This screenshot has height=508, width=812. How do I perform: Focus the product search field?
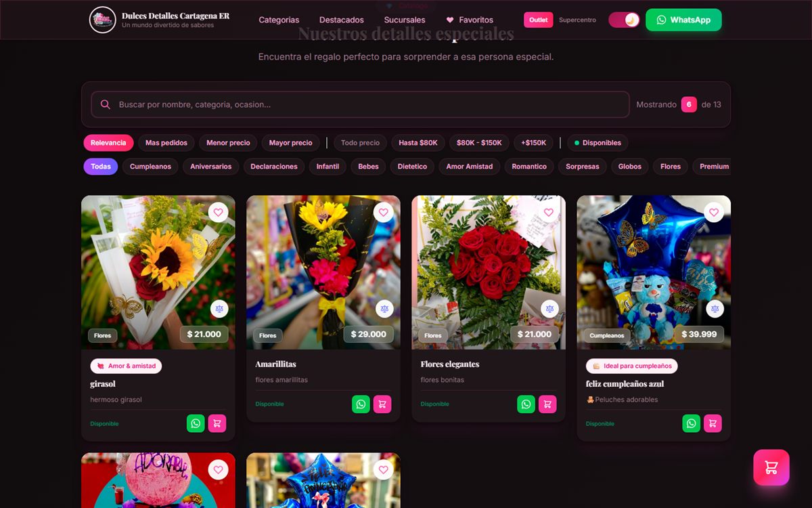[x=361, y=104]
